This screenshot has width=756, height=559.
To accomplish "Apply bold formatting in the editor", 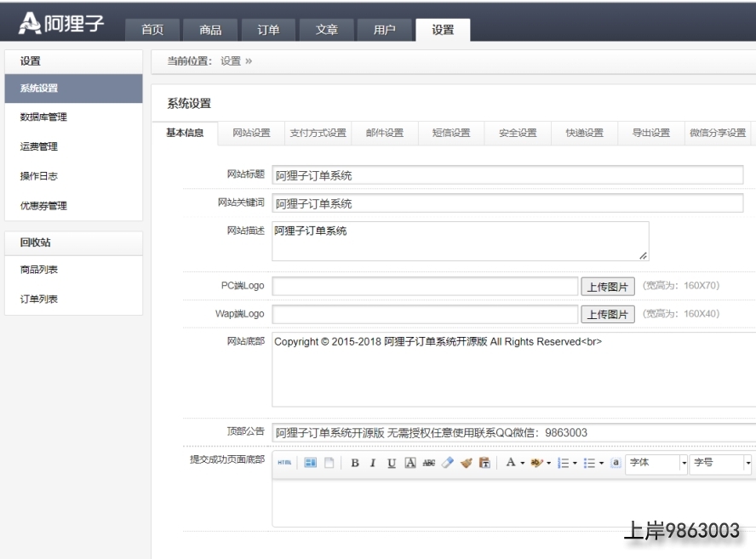I will pos(355,463).
